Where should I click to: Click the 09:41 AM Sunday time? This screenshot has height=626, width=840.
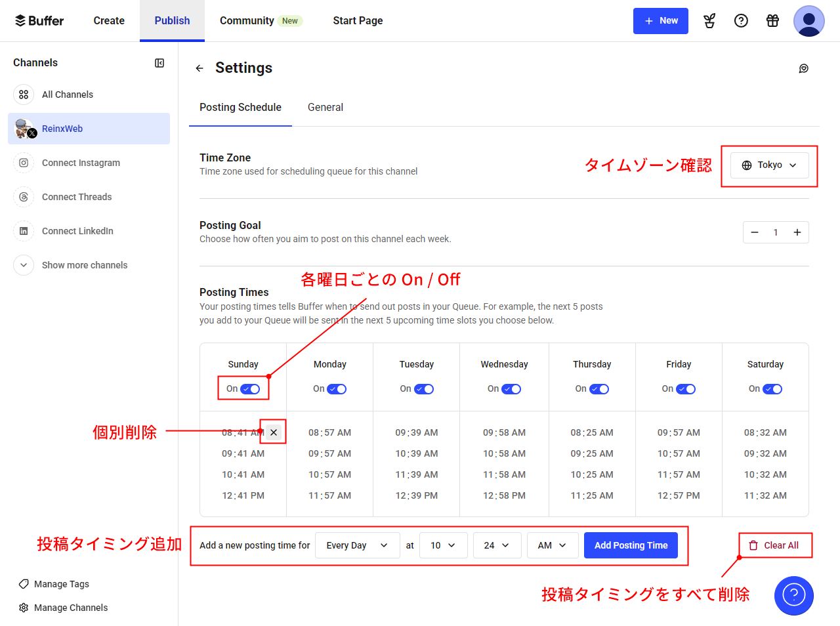point(243,453)
